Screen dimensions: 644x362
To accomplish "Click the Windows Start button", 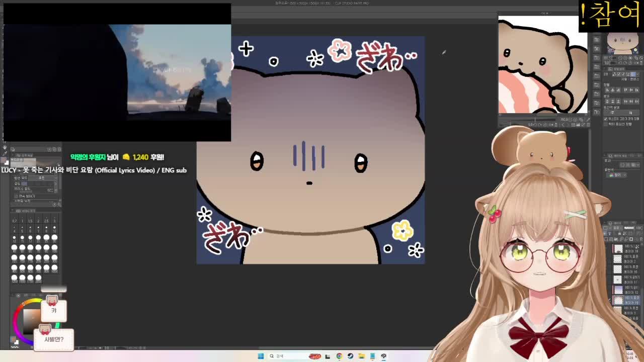I will coord(261,356).
